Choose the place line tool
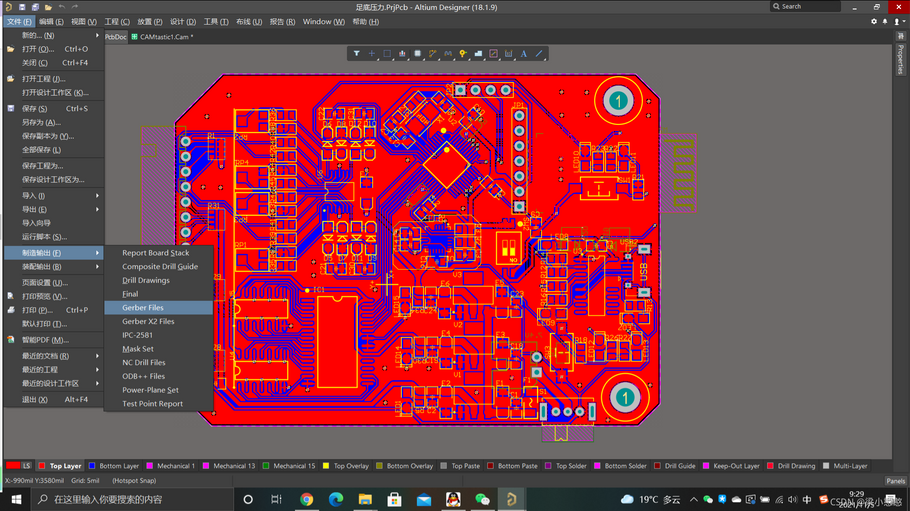The image size is (910, 511). tap(539, 54)
